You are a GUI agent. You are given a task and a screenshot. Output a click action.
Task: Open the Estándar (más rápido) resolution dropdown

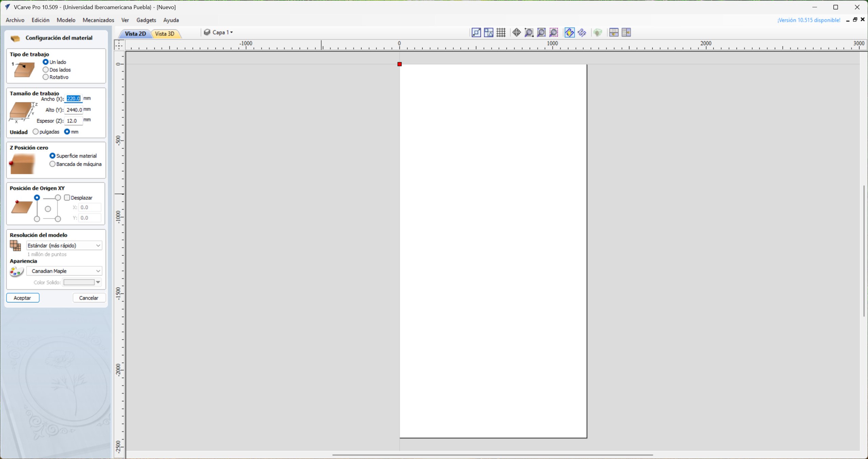pos(64,245)
